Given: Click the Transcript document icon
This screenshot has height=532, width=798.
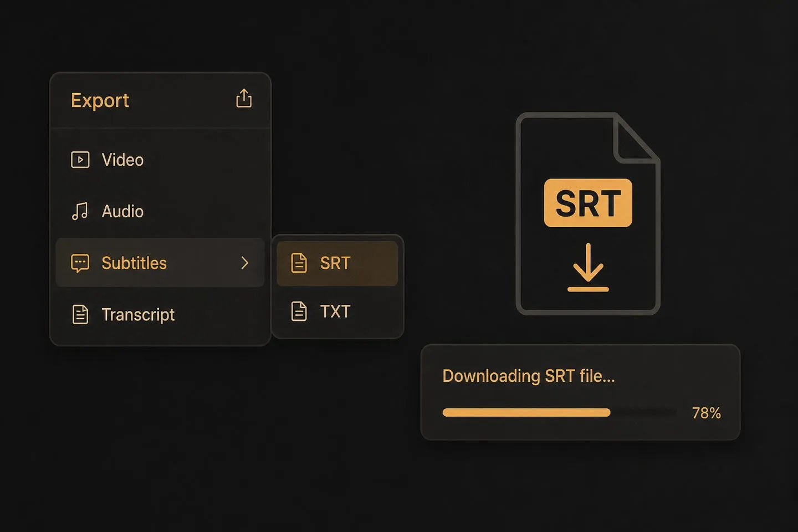Looking at the screenshot, I should click(x=80, y=314).
